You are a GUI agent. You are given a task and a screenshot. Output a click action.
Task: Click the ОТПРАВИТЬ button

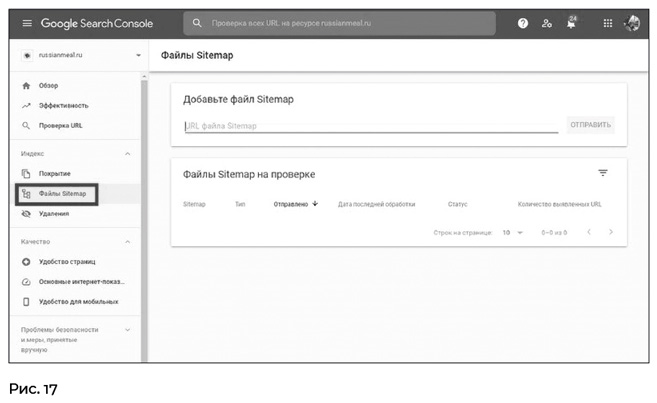tap(590, 125)
